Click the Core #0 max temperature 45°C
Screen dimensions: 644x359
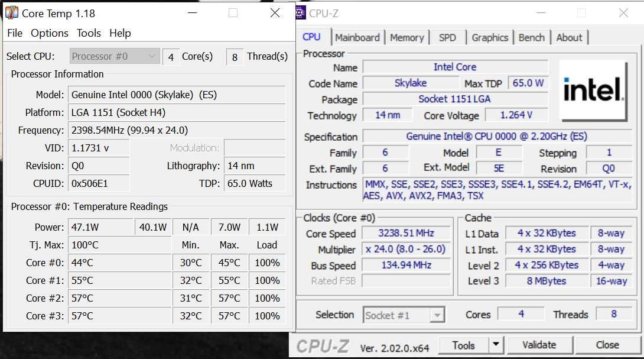(229, 263)
